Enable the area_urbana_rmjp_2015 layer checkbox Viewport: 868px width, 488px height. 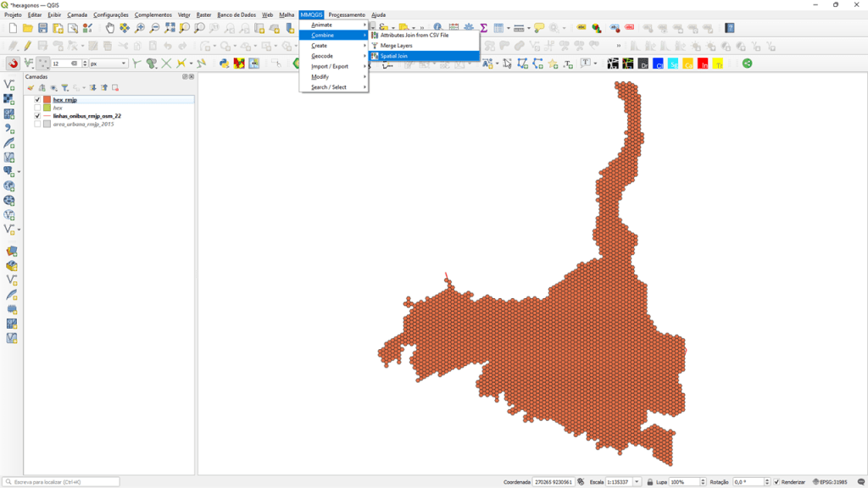point(37,125)
